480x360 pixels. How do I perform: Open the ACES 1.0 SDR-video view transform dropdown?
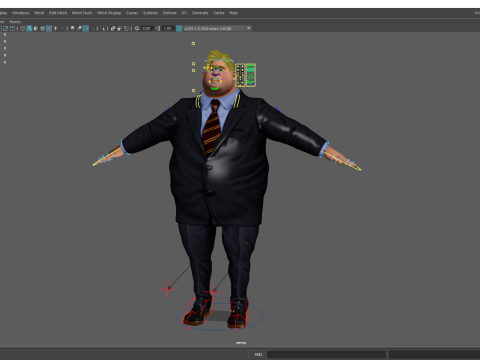217,28
